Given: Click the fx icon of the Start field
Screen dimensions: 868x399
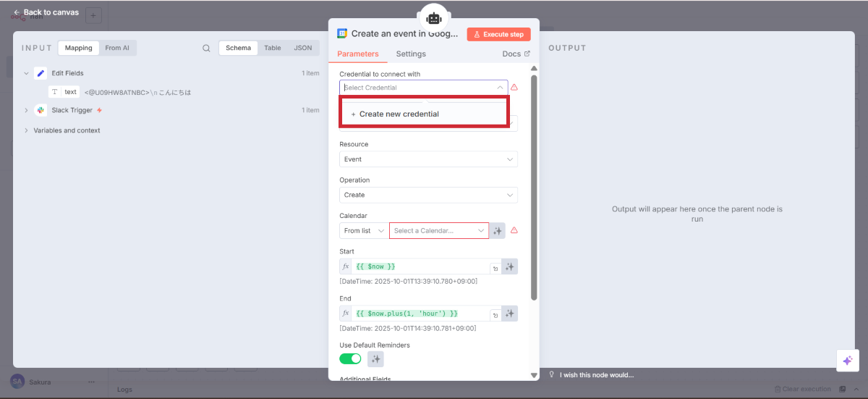Looking at the screenshot, I should coord(346,266).
